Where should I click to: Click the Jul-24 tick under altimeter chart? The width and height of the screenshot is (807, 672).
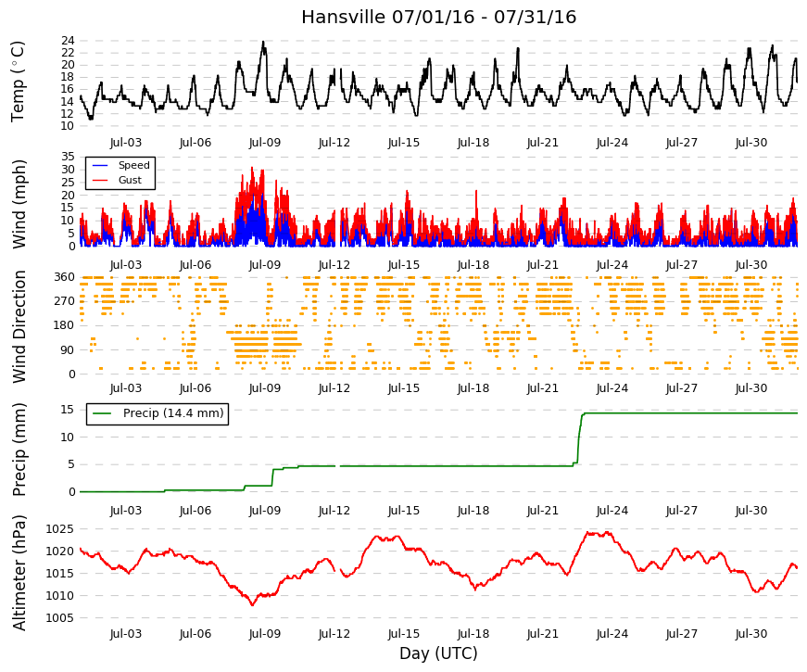click(612, 634)
